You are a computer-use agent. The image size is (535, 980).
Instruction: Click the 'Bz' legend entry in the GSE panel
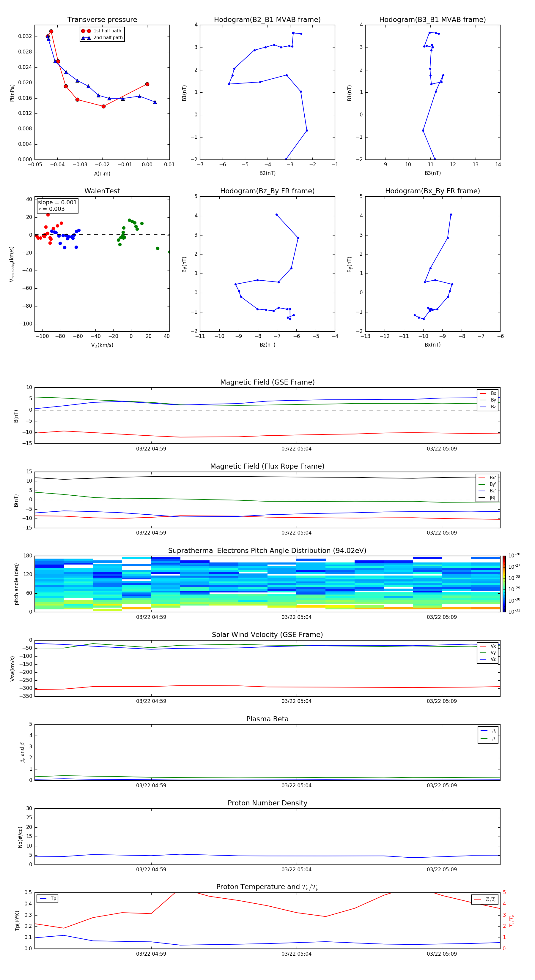point(488,407)
